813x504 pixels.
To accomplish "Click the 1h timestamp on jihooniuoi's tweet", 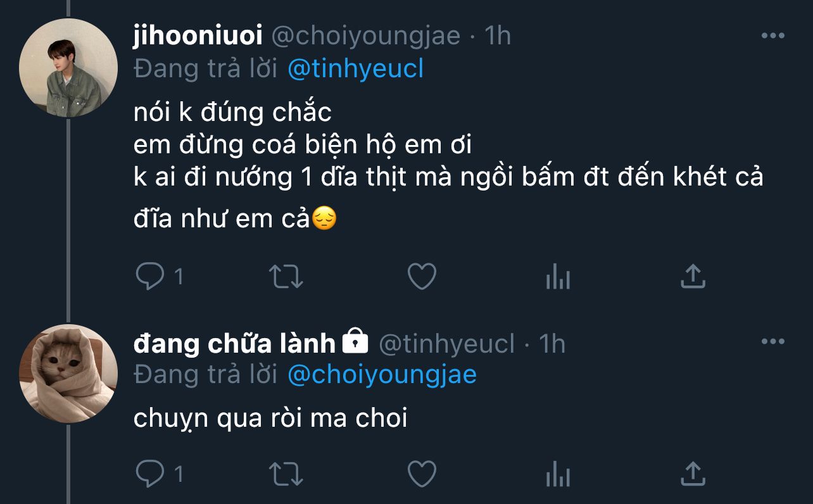I will pos(497,36).
